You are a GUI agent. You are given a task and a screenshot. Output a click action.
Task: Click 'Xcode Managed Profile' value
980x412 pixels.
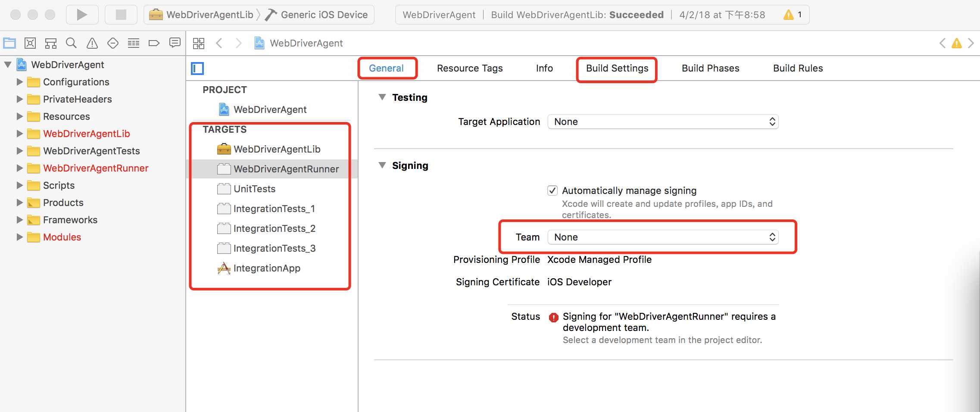click(x=599, y=259)
